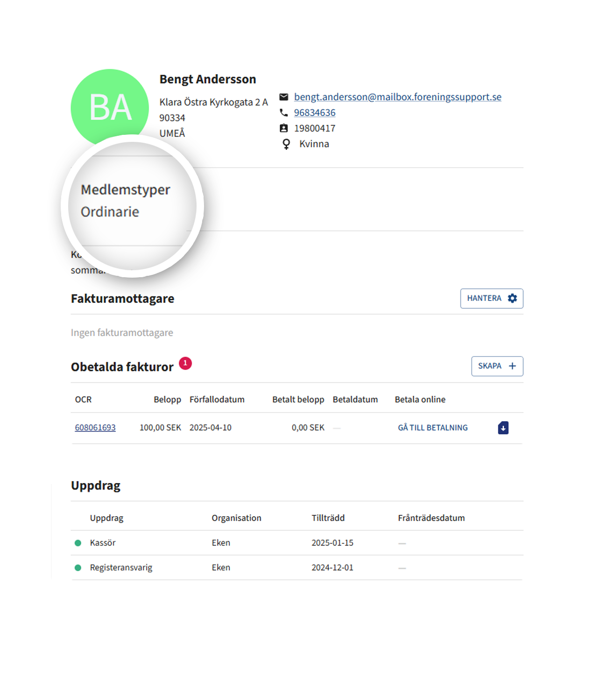Click the Tillträdd column header
Viewport: 607px width, 700px height.
coord(328,518)
